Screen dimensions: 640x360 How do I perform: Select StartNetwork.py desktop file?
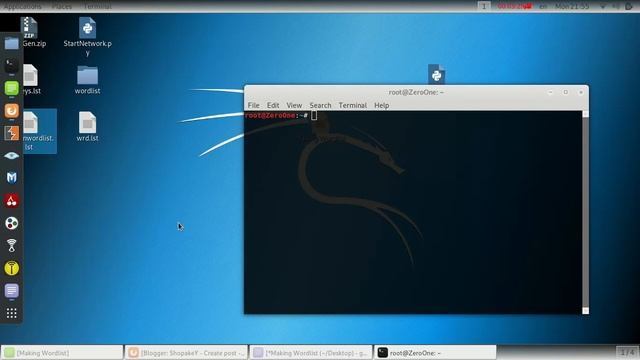click(x=87, y=37)
